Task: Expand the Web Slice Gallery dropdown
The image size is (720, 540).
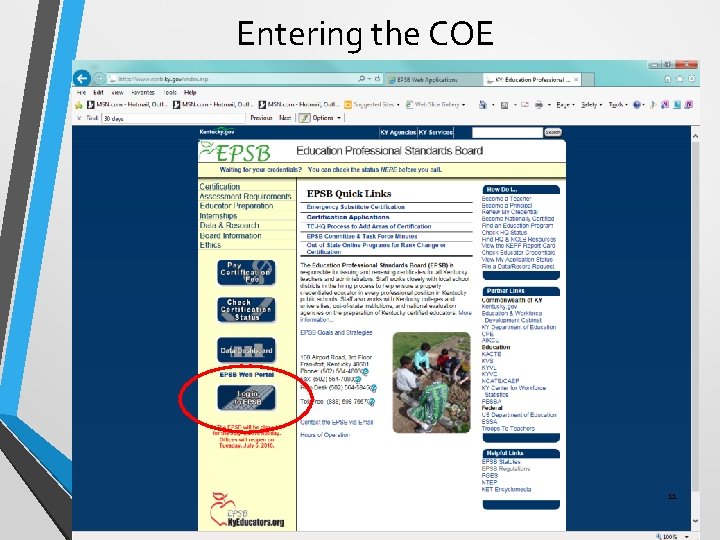Action: pyautogui.click(x=463, y=105)
